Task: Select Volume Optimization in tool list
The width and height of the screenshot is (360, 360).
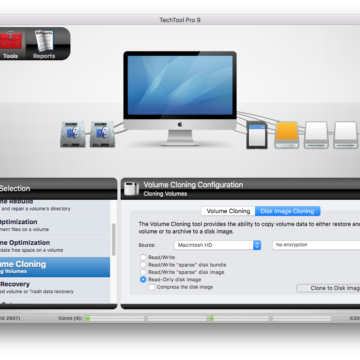Action: coord(55,246)
